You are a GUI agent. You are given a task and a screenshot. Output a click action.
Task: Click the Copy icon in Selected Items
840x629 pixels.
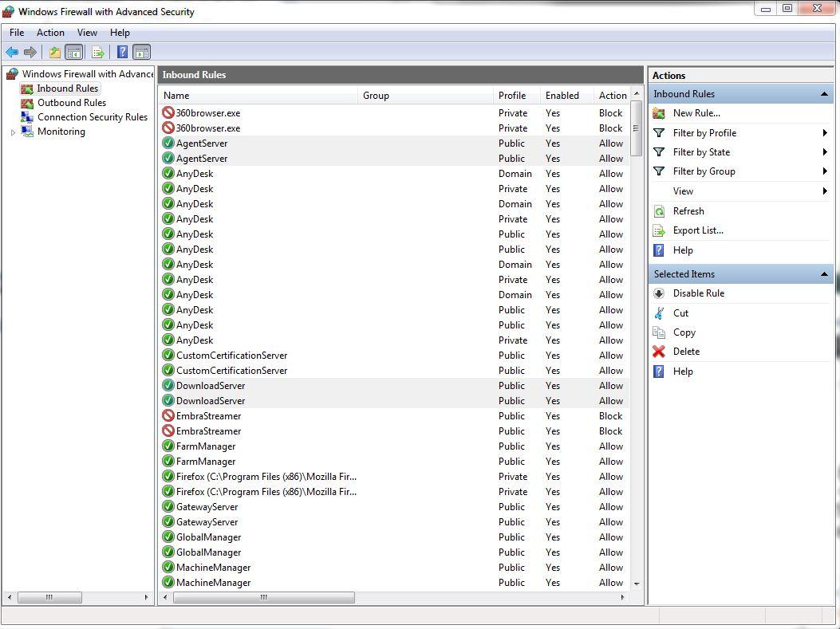click(x=659, y=332)
